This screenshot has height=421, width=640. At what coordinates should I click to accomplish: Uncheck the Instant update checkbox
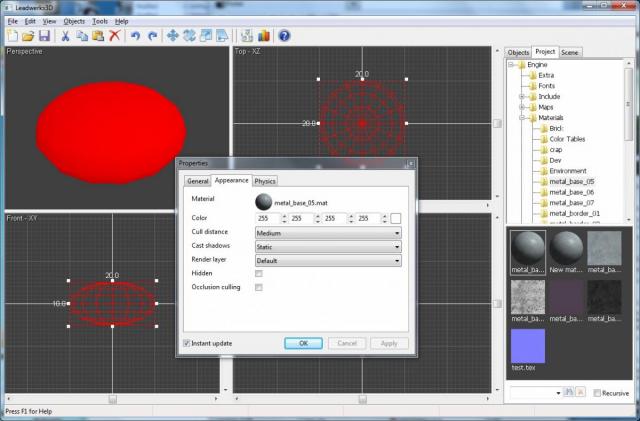click(187, 343)
